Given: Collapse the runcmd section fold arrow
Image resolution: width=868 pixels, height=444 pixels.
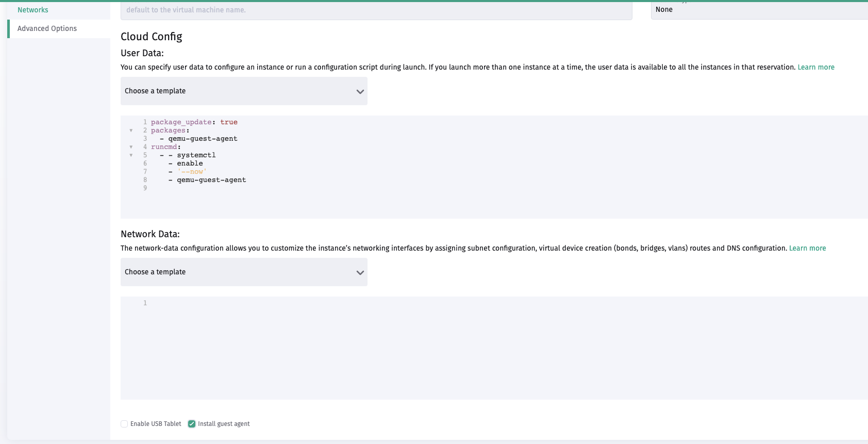Looking at the screenshot, I should (131, 147).
